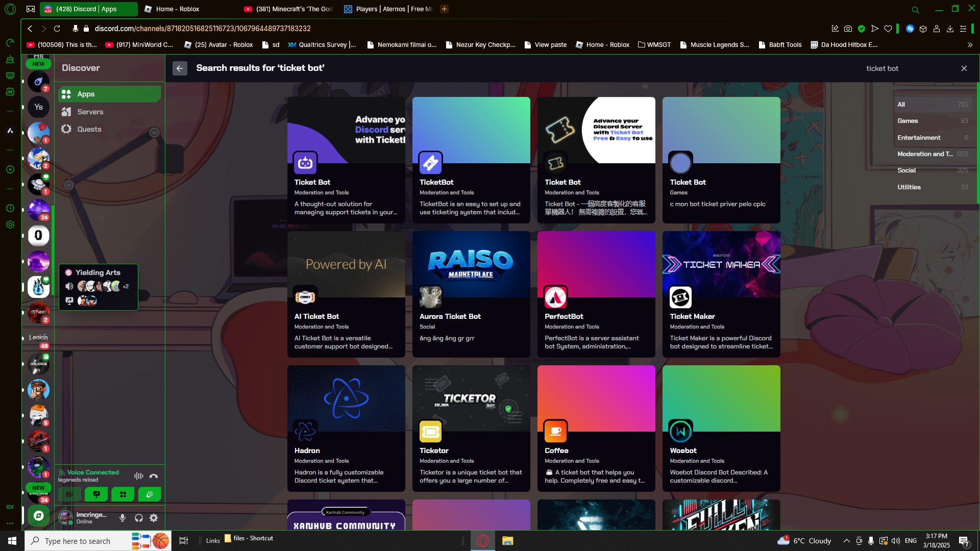Open a new browser tab

444,9
